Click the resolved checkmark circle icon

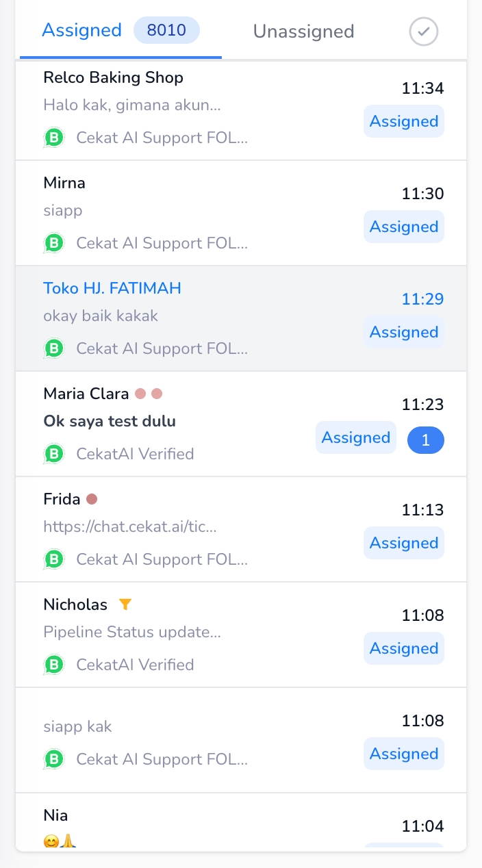tap(424, 31)
